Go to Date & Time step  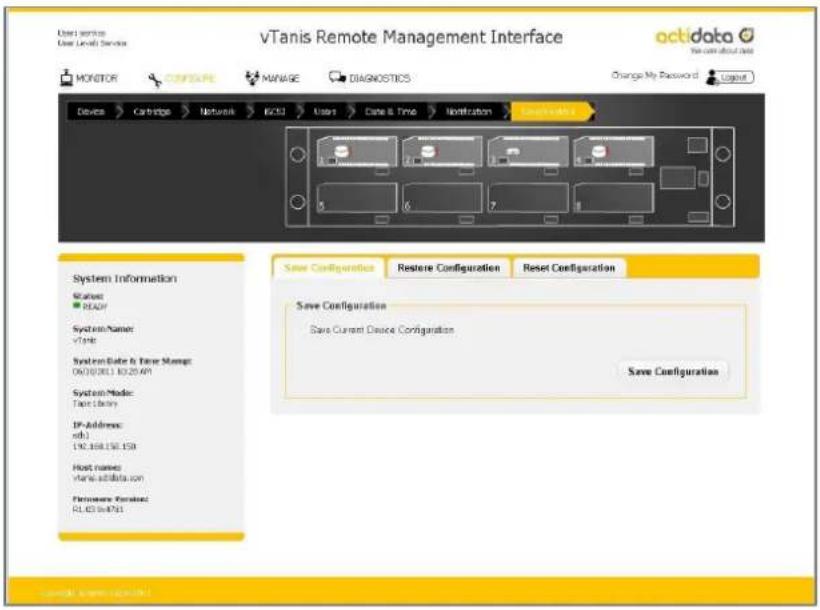pyautogui.click(x=391, y=111)
